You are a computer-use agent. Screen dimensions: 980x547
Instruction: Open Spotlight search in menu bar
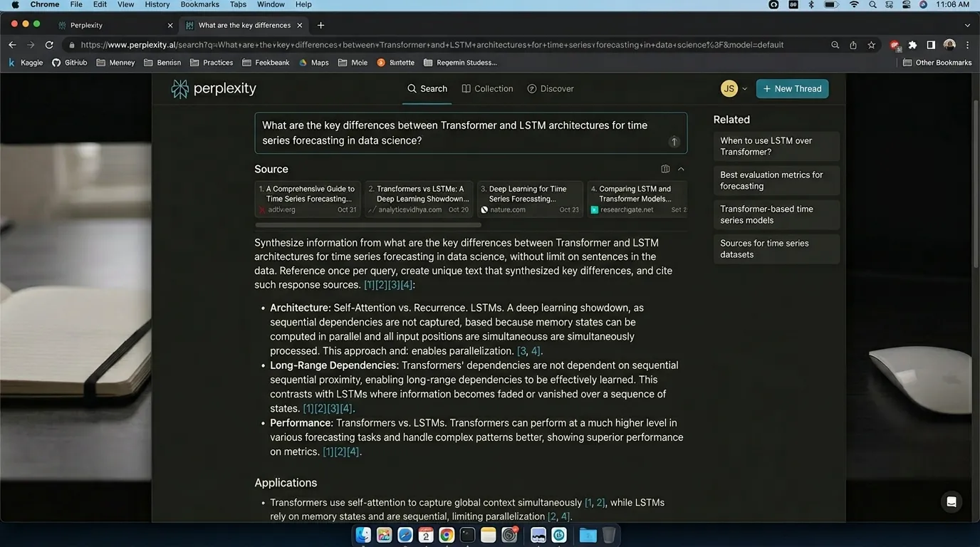tap(872, 4)
